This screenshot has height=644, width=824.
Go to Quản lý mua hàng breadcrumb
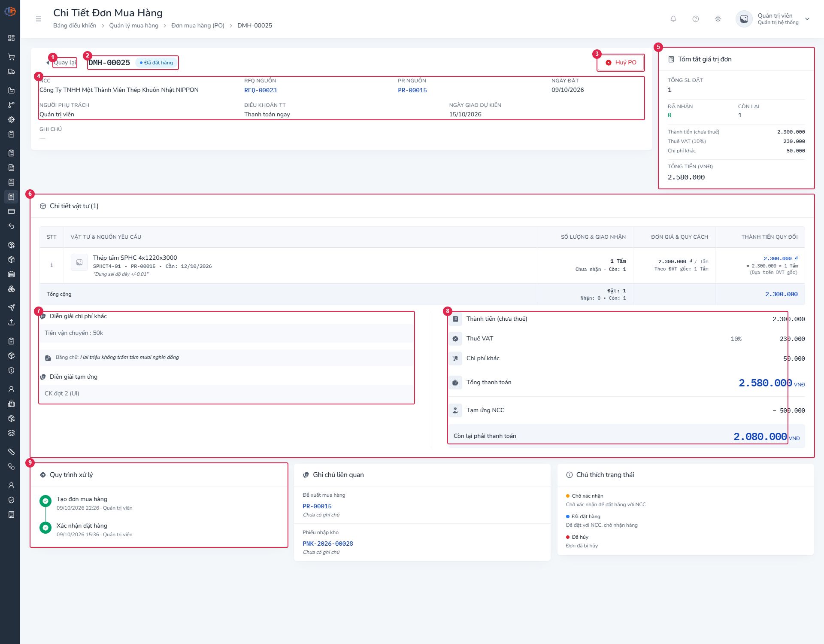click(x=133, y=25)
